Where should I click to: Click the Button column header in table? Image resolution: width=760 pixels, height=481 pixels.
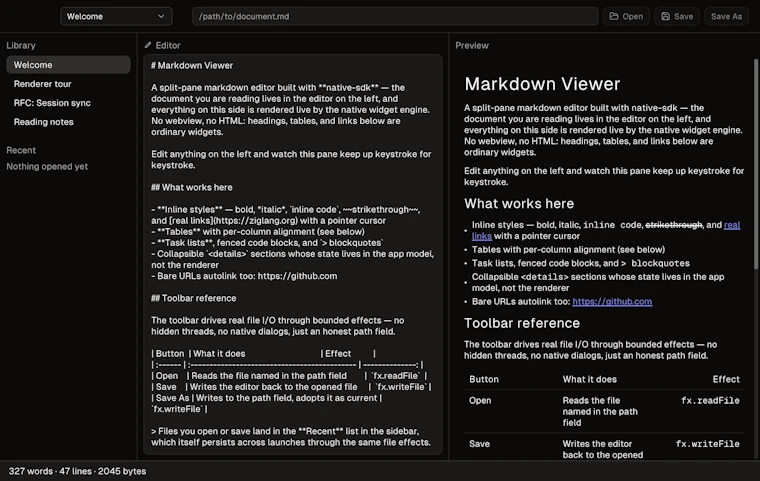[x=484, y=379]
